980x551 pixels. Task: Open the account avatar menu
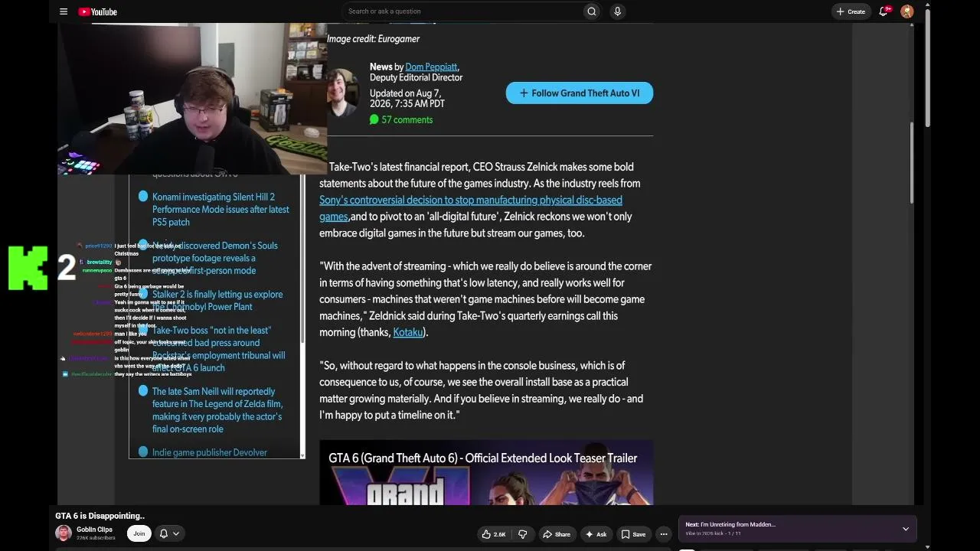[x=907, y=11]
